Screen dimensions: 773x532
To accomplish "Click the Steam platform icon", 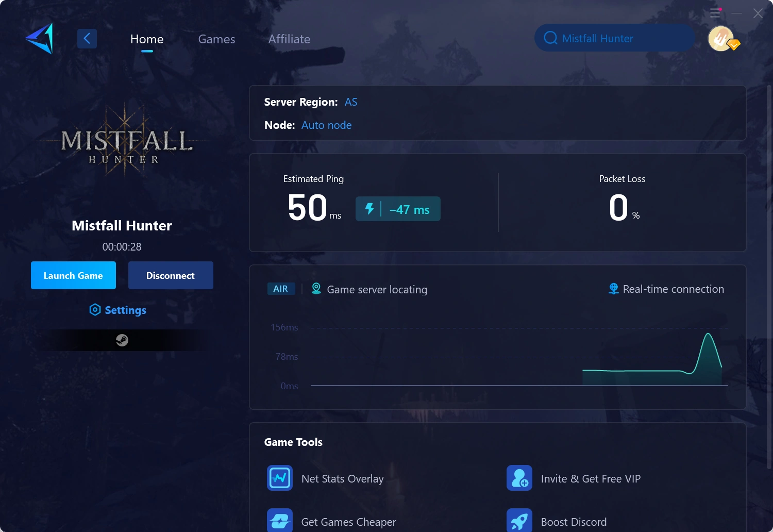I will pos(122,340).
